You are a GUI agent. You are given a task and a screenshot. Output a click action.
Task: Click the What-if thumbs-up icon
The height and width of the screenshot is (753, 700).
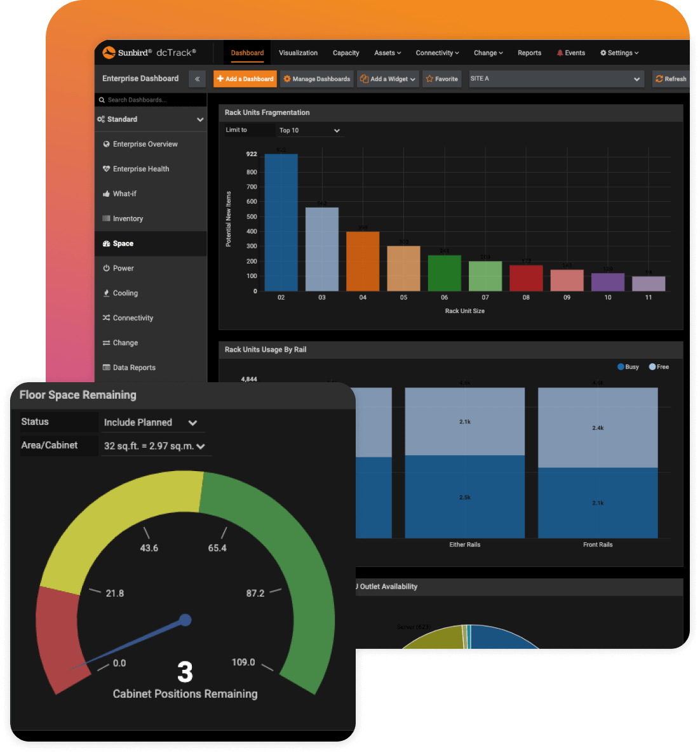pos(106,194)
